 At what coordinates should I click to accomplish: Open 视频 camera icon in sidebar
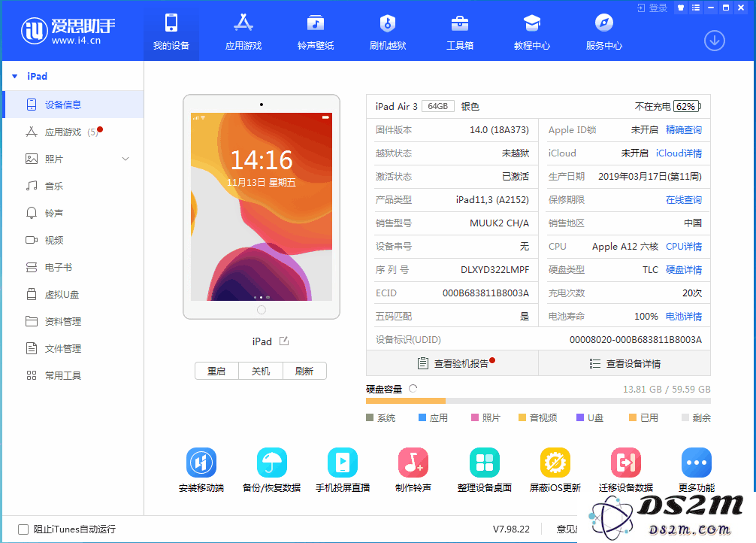pos(32,240)
